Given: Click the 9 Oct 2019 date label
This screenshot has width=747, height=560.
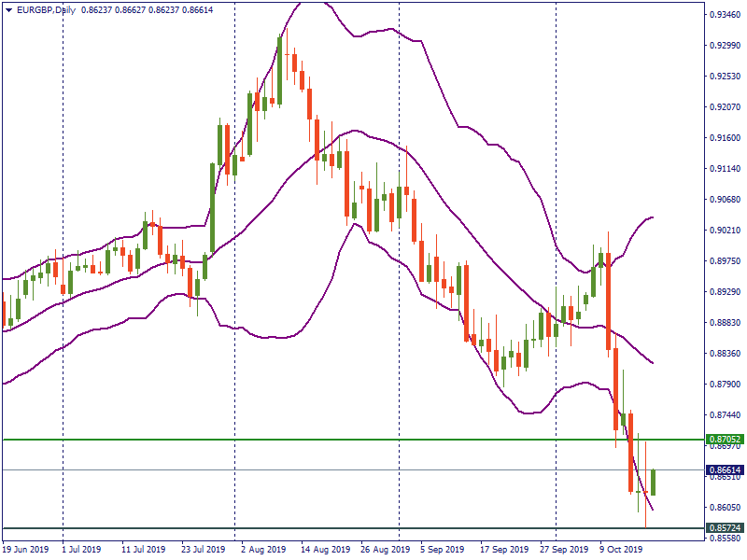Looking at the screenshot, I should (x=620, y=550).
